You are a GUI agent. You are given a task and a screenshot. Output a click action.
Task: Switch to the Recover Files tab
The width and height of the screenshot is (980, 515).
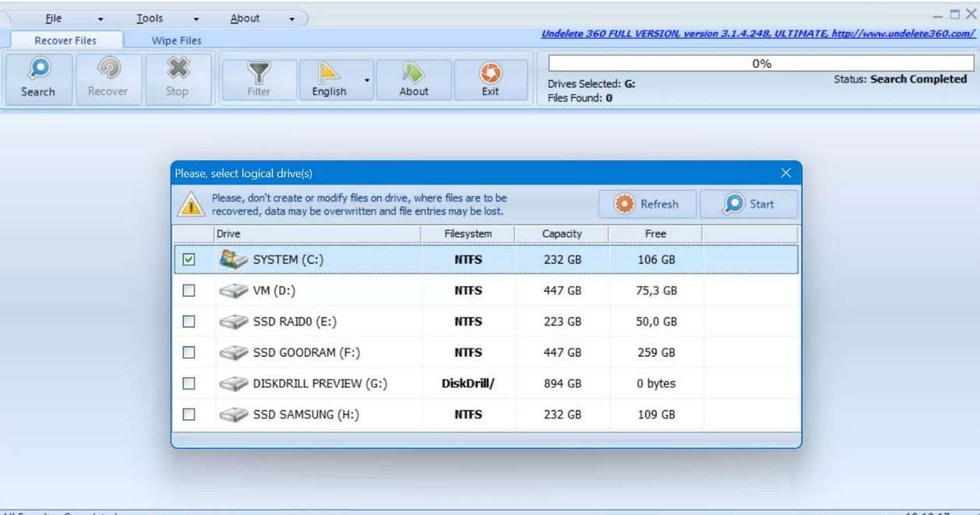(65, 40)
